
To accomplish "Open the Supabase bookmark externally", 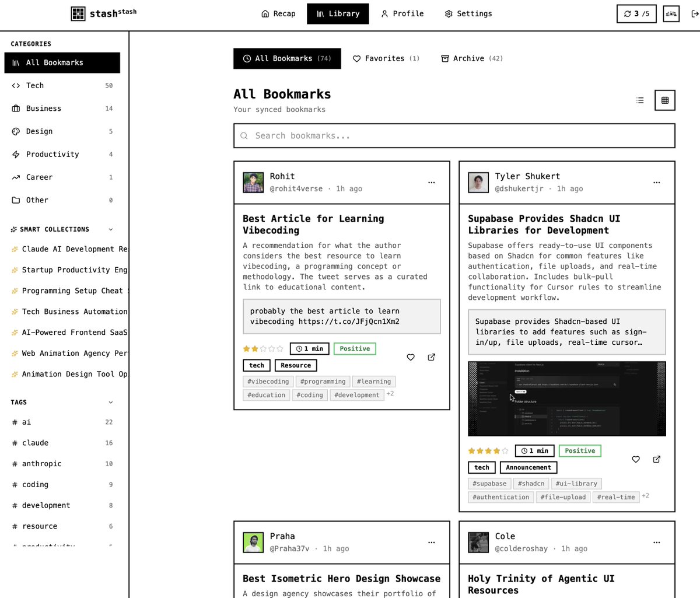I will [657, 459].
